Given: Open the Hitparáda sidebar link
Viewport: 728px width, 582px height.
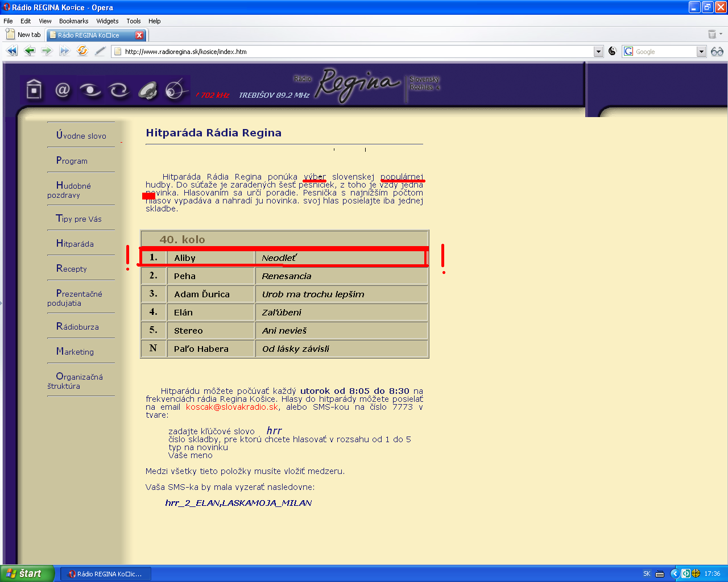Looking at the screenshot, I should [x=75, y=244].
